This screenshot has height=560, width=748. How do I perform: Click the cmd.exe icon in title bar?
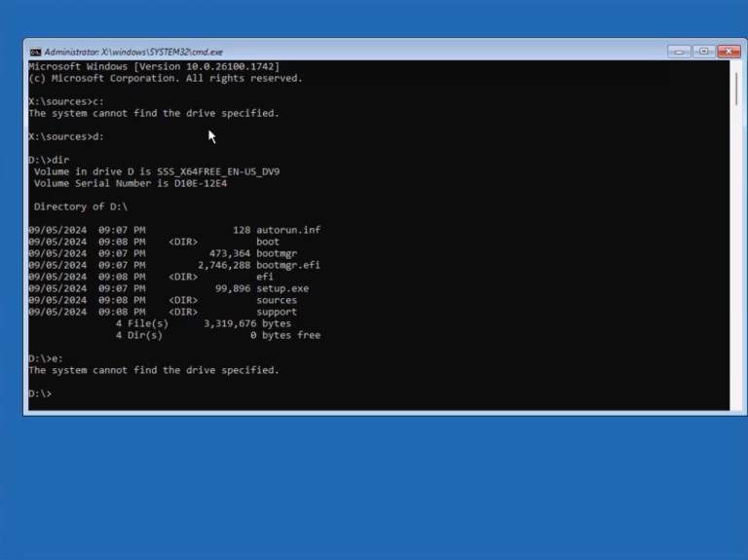tap(35, 52)
